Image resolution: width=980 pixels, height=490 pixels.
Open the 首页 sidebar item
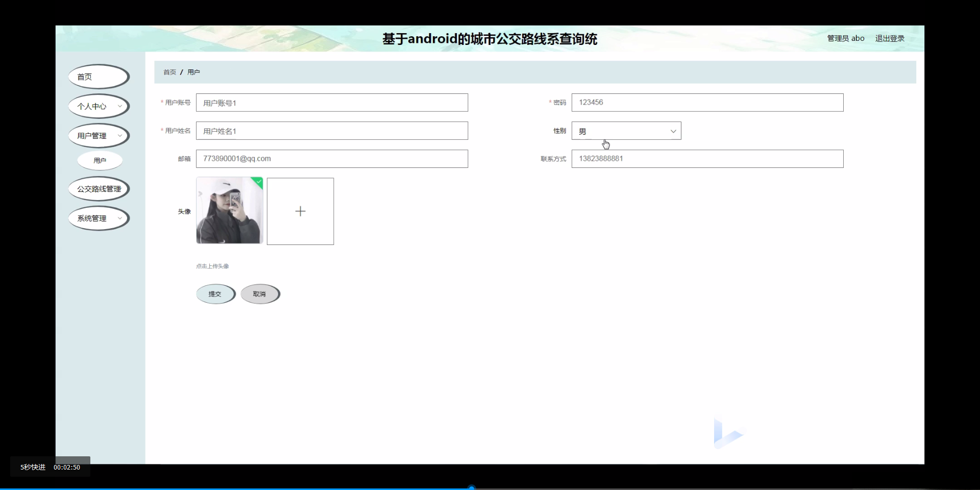tap(98, 77)
